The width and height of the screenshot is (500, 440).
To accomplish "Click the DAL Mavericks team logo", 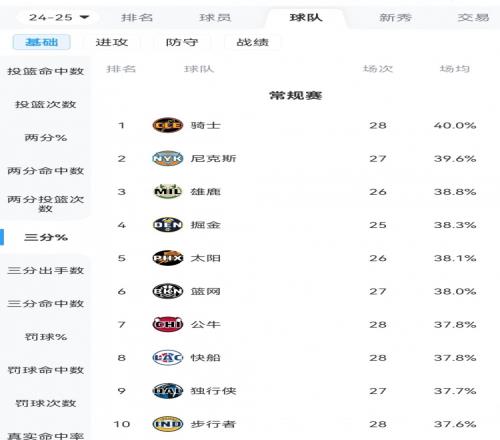I will (x=168, y=391).
